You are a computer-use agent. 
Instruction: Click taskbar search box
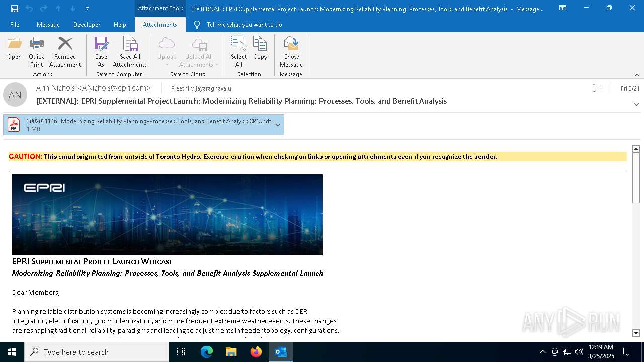coord(97,352)
